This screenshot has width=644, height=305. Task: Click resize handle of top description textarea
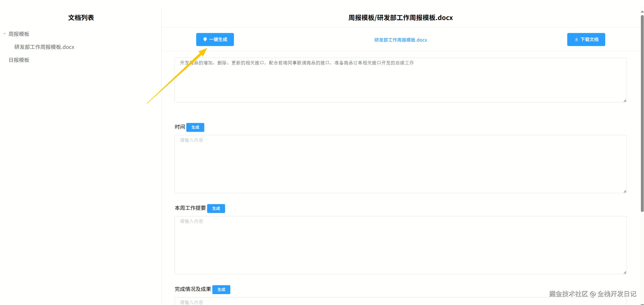(625, 101)
